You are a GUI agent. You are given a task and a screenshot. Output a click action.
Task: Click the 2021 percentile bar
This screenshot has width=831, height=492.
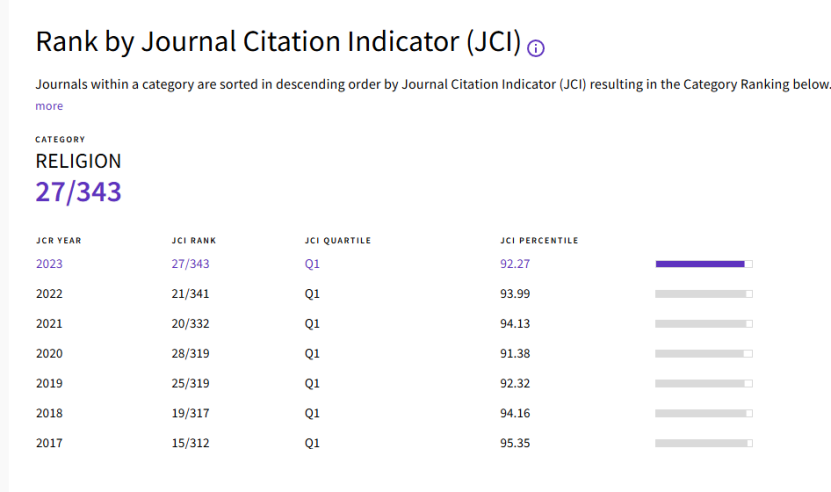703,324
